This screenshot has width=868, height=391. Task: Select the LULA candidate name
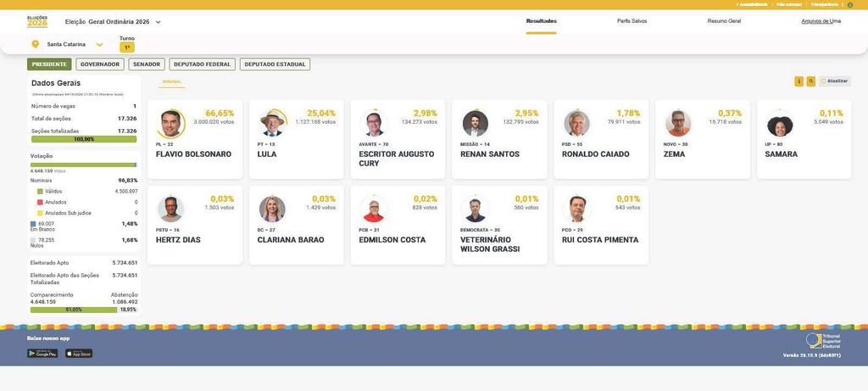267,154
